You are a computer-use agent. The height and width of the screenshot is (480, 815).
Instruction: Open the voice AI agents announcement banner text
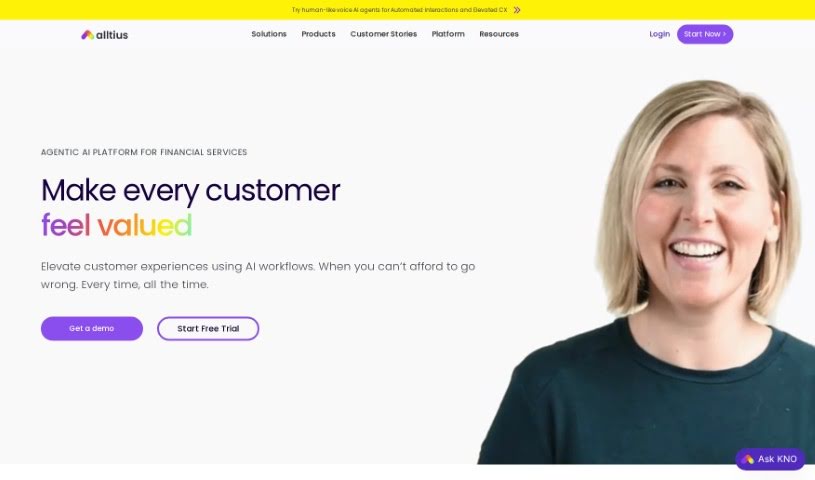pos(399,10)
